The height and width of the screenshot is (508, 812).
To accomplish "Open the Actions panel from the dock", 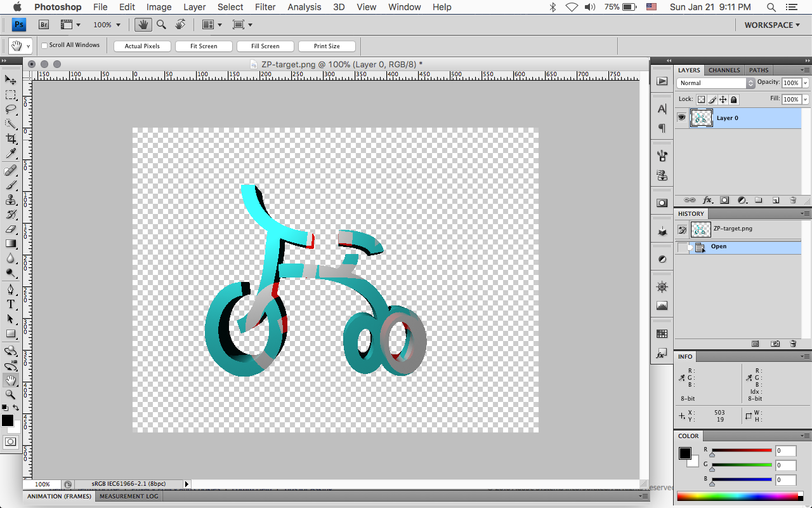I will coord(662,81).
